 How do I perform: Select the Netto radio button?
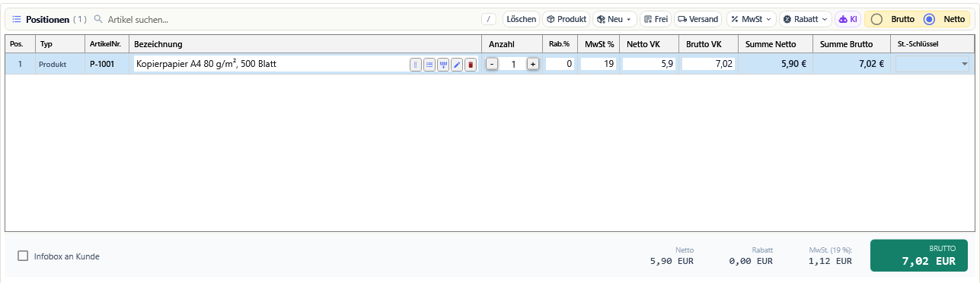[929, 19]
